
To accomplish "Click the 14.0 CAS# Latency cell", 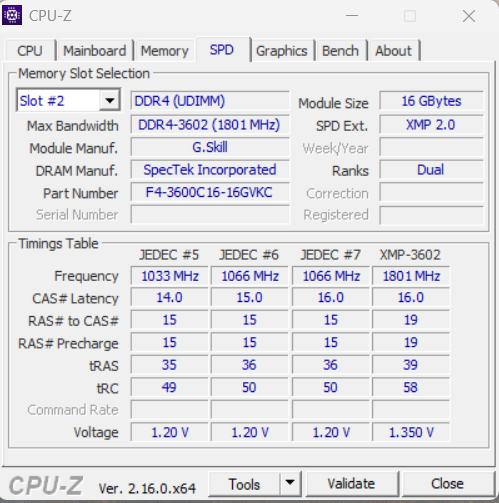I will coord(170,297).
